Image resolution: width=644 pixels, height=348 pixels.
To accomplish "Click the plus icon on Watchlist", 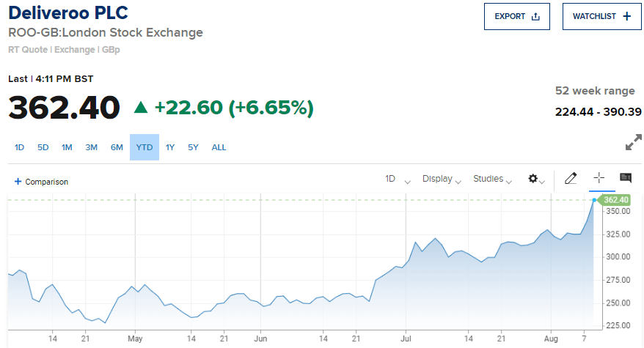I will (626, 16).
